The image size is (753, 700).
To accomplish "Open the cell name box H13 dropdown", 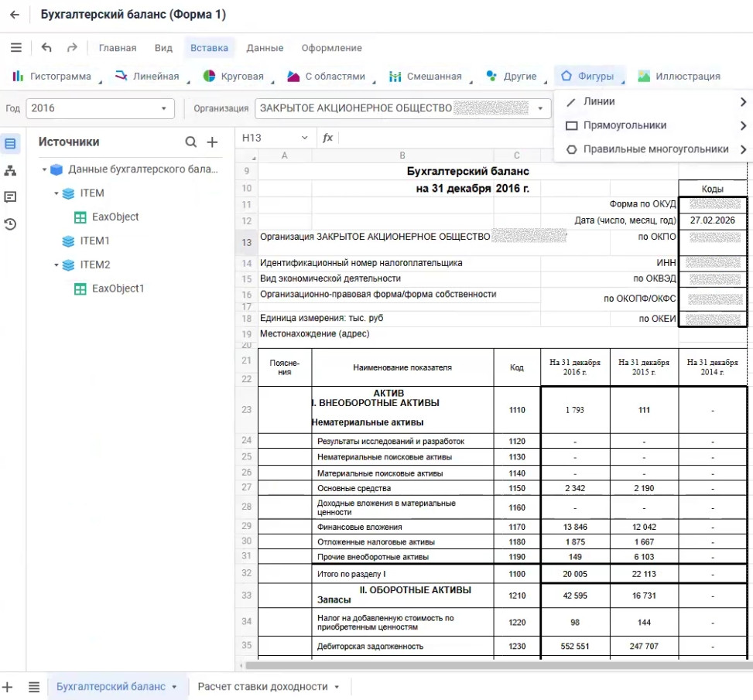I will (304, 138).
